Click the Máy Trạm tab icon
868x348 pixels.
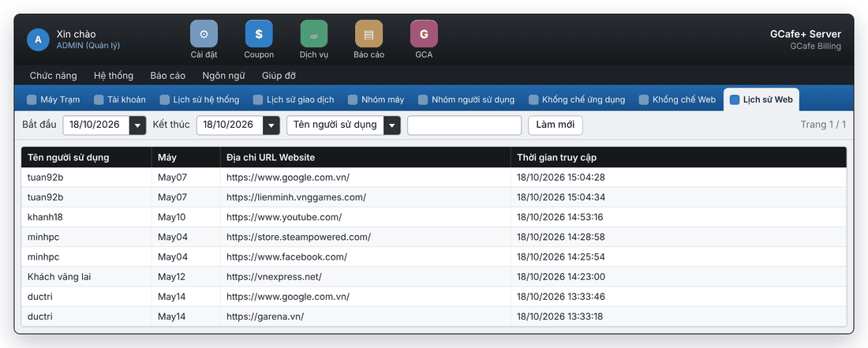tap(32, 99)
